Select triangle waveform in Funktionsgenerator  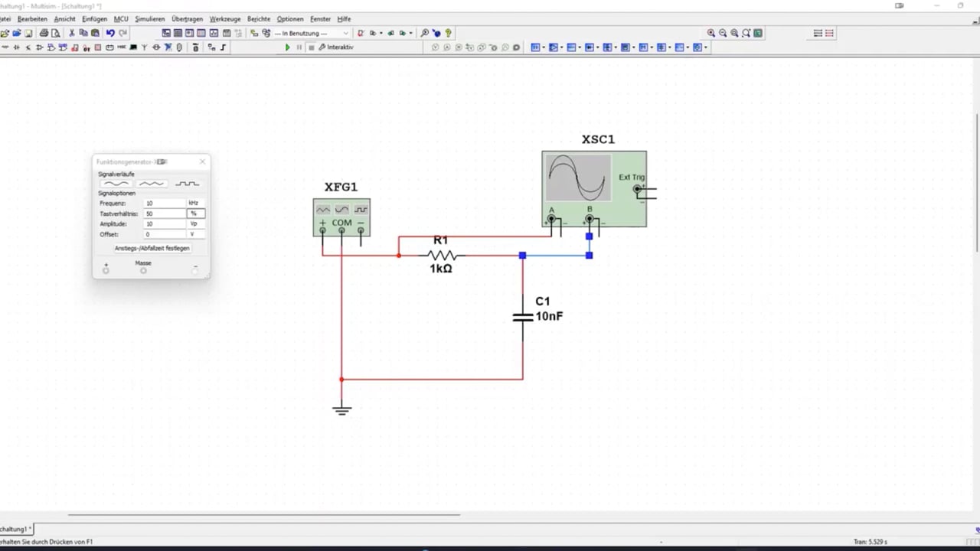tap(152, 184)
